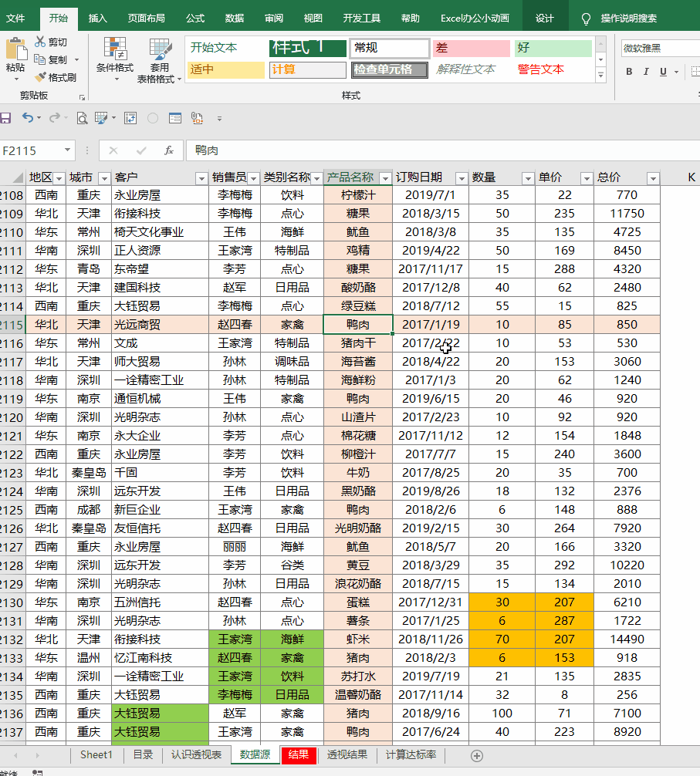Open Customize Quick Access Toolbar arrow

tap(219, 118)
